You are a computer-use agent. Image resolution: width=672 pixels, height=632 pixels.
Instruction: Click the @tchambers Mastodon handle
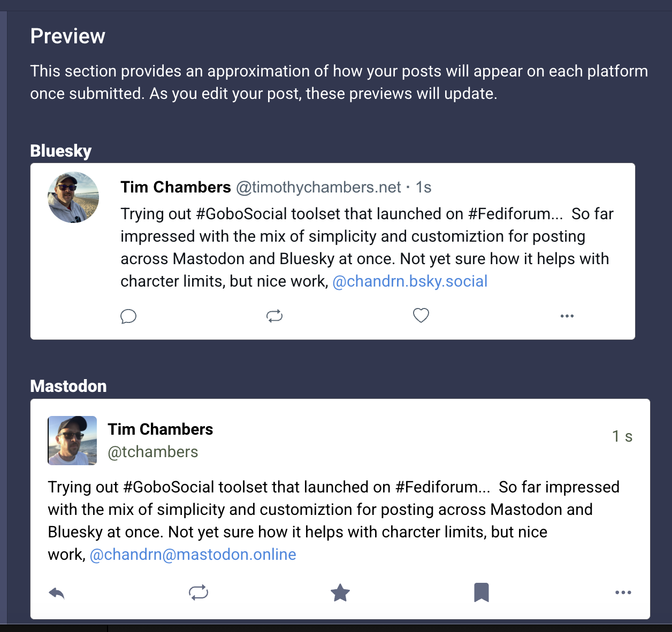(153, 452)
